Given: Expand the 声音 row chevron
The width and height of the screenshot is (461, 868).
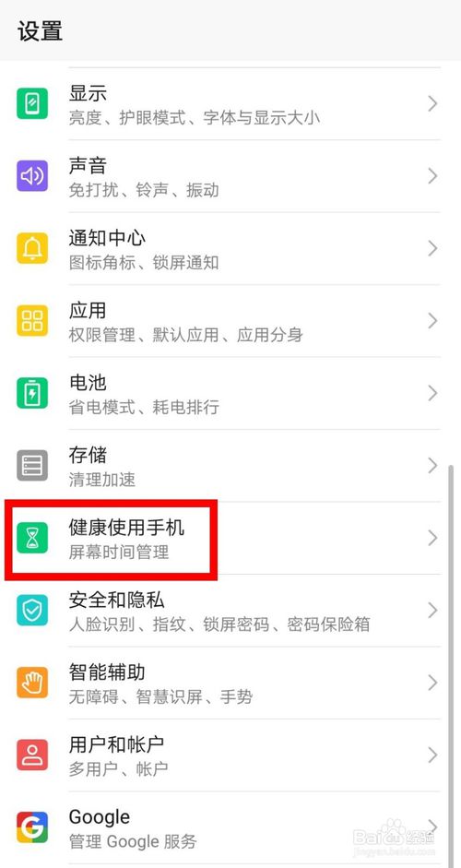Looking at the screenshot, I should [432, 176].
